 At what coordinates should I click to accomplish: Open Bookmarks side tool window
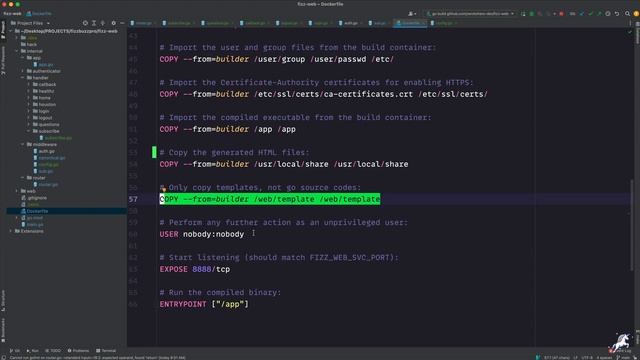pyautogui.click(x=3, y=331)
